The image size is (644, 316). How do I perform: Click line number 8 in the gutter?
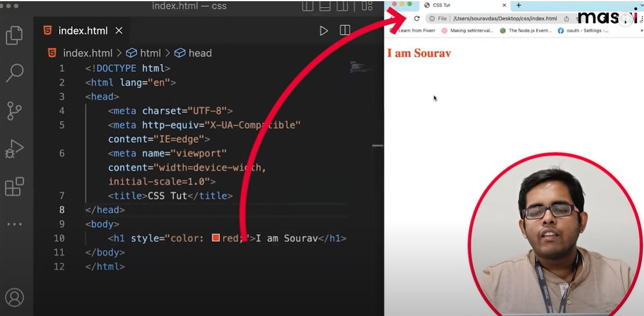tap(62, 210)
